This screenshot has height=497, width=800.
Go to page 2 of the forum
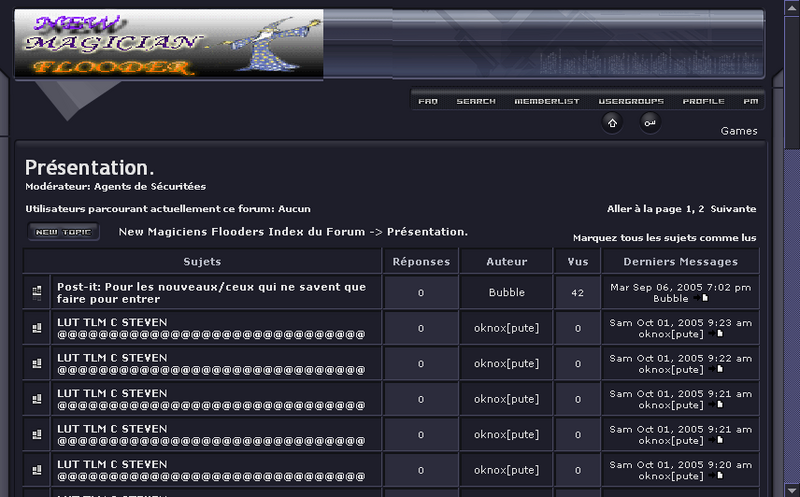[701, 209]
